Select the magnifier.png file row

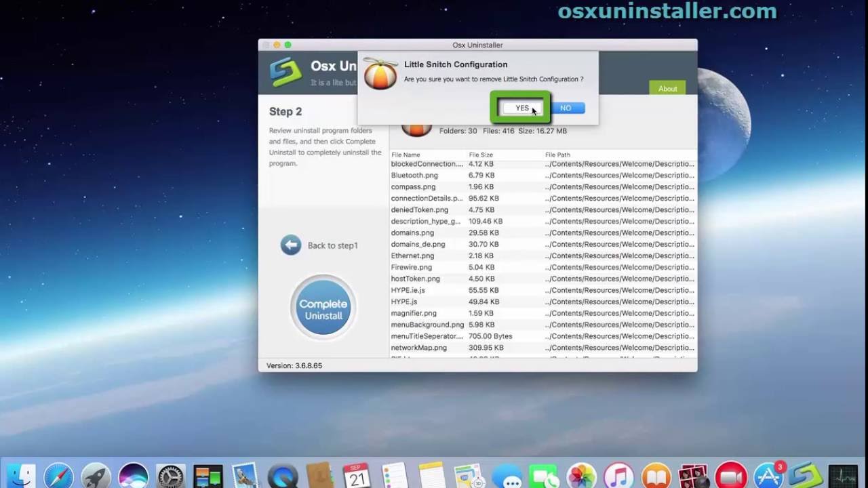543,314
